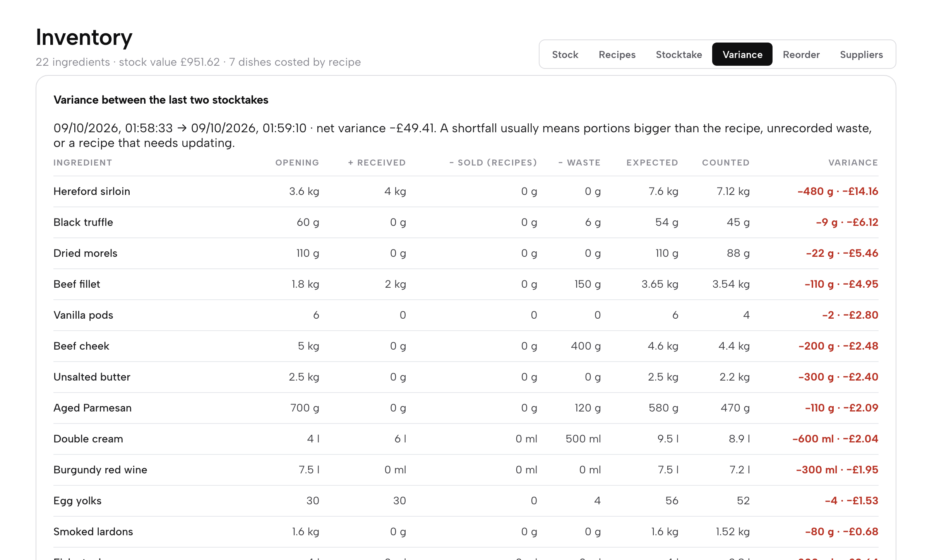This screenshot has height=560, width=932.
Task: Select the Beef cheek ingredient name
Action: pos(81,346)
